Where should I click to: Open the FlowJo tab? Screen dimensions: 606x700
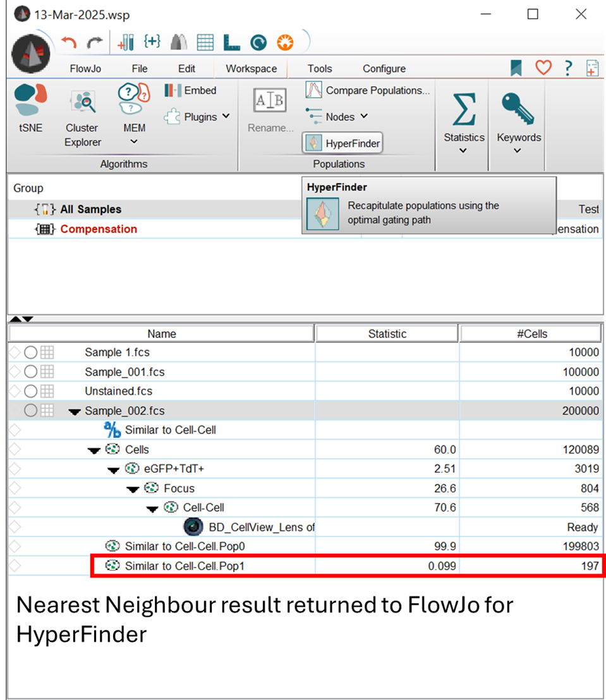85,69
